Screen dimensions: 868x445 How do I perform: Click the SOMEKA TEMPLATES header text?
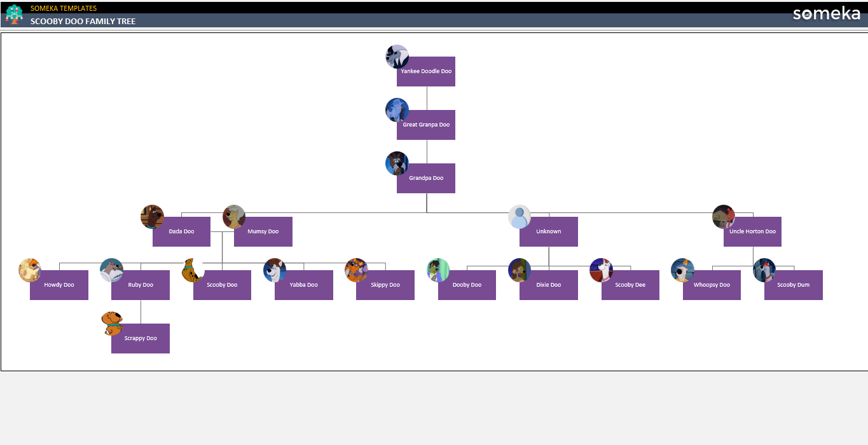click(x=64, y=8)
